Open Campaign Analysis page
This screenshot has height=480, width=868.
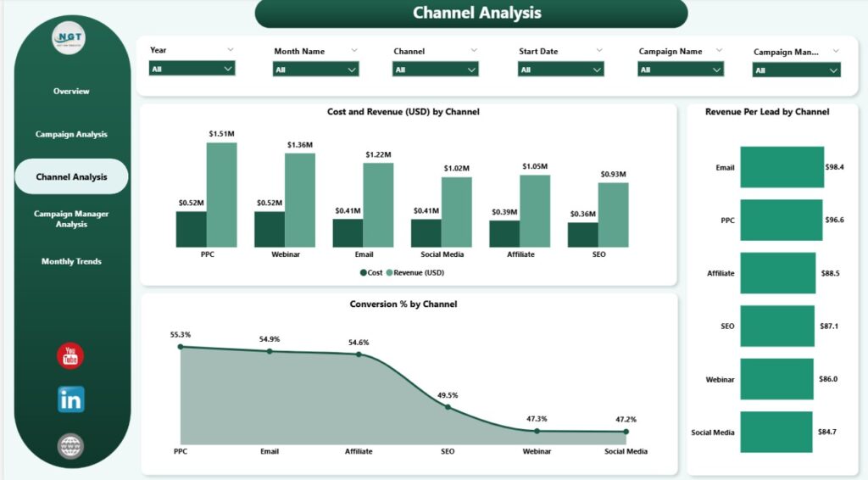71,134
